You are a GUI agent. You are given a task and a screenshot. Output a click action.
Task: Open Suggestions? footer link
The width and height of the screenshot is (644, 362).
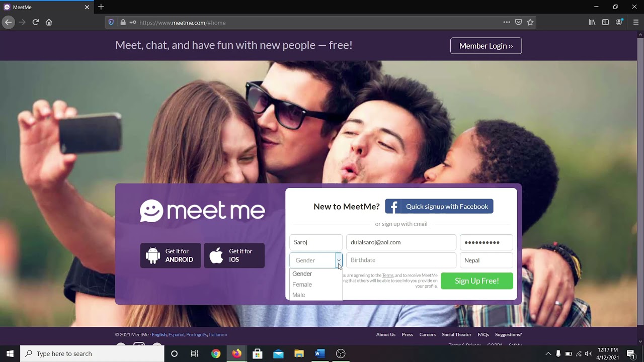pyautogui.click(x=509, y=335)
